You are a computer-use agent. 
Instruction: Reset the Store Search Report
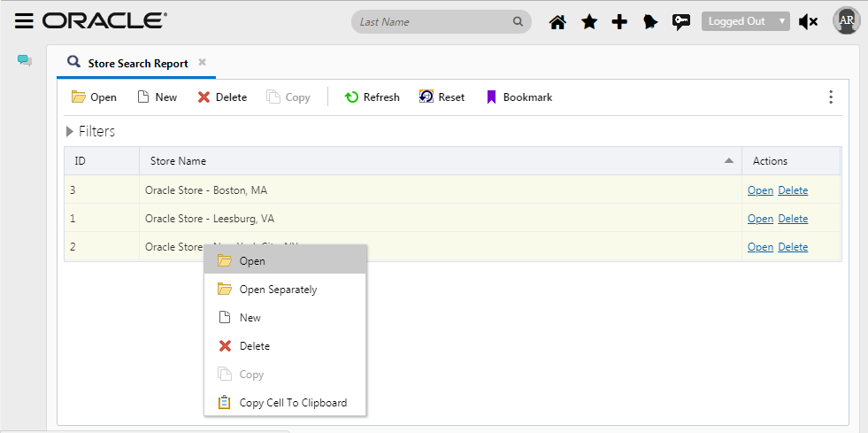click(x=442, y=97)
